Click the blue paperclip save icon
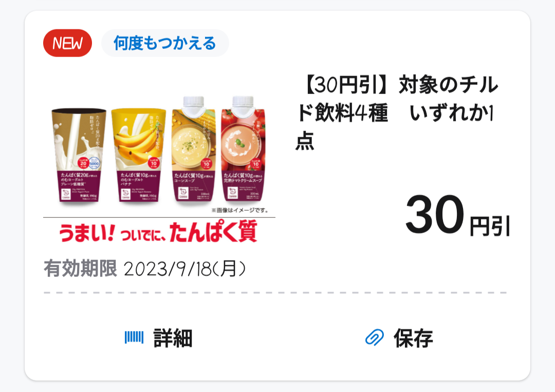The width and height of the screenshot is (555, 392). click(375, 337)
